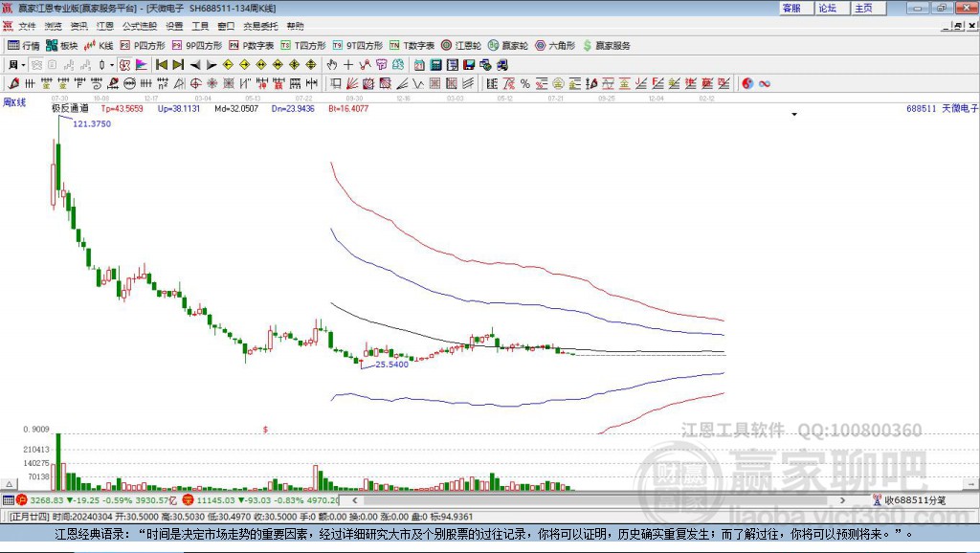This screenshot has height=553, width=980.
Task: Click the 688511 天微电子 stock label
Action: click(x=942, y=109)
